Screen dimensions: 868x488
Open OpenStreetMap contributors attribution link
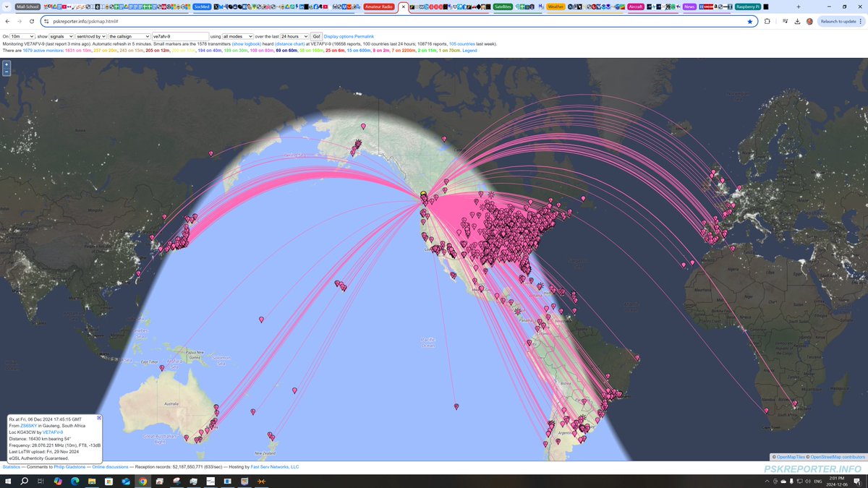[x=838, y=457]
